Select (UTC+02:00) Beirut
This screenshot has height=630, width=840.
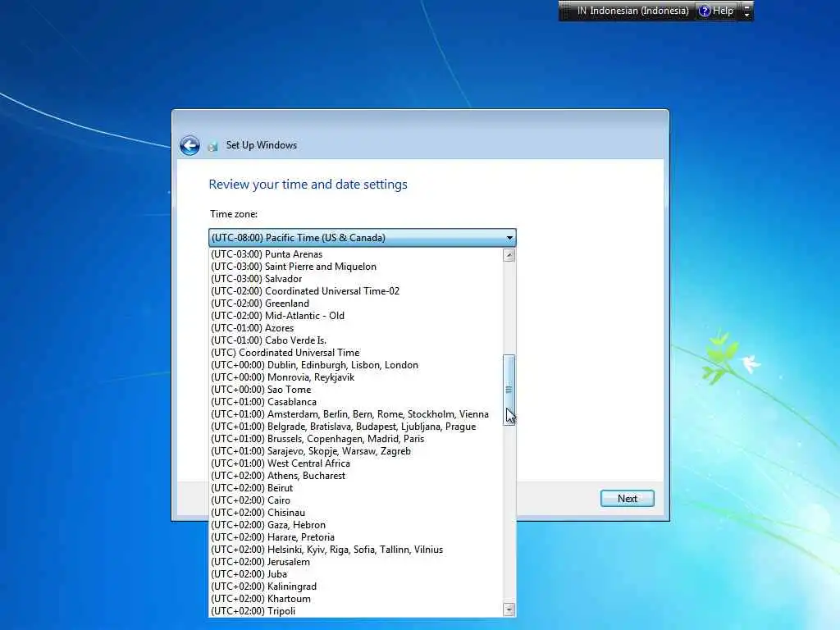click(356, 488)
